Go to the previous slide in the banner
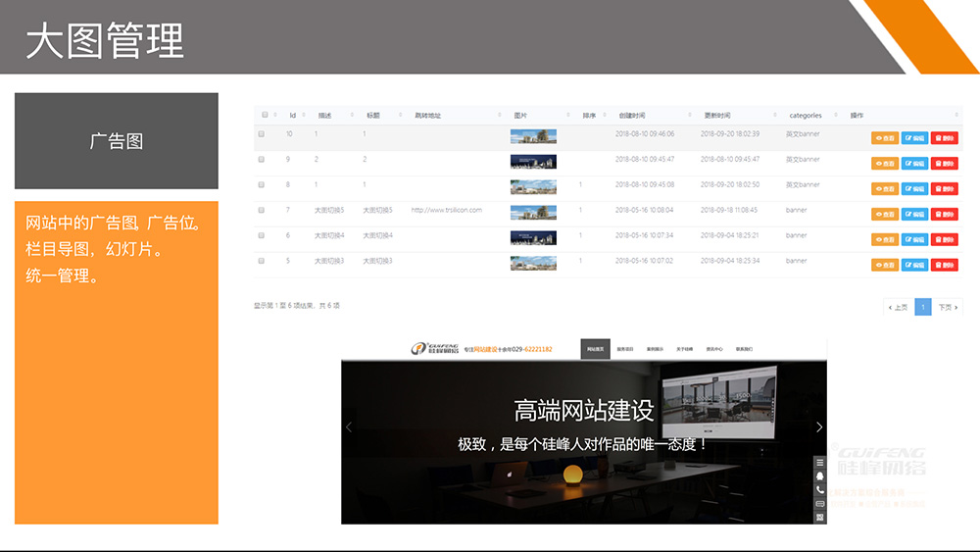 [x=349, y=427]
